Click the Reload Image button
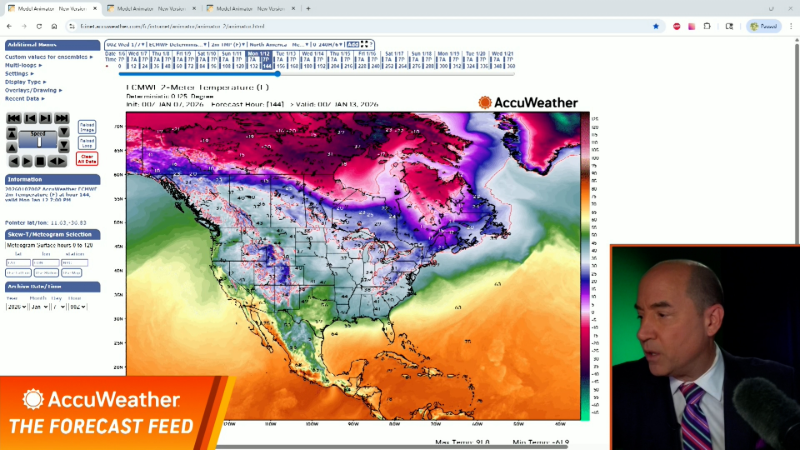The image size is (800, 450). tap(87, 125)
